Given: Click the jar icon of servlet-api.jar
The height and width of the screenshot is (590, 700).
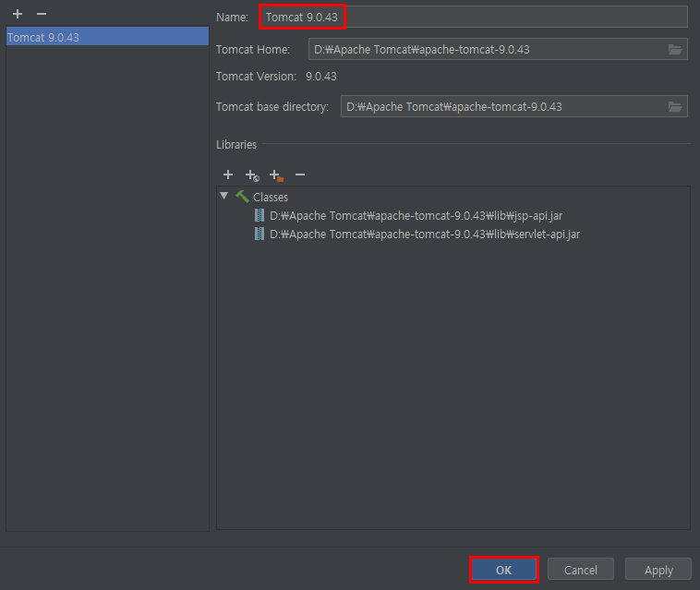Looking at the screenshot, I should pyautogui.click(x=259, y=234).
